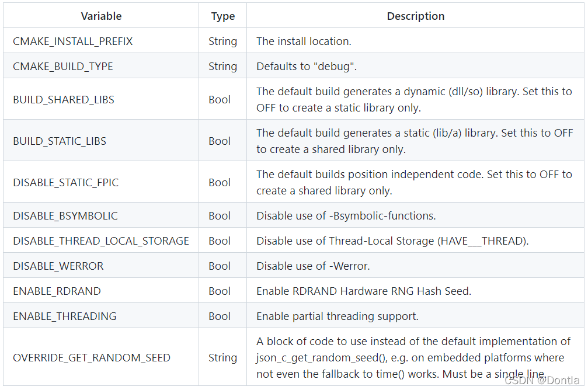The width and height of the screenshot is (588, 390).
Task: Click the DISABLE_THREAD_LOCAL_STORAGE variable name
Action: [101, 241]
